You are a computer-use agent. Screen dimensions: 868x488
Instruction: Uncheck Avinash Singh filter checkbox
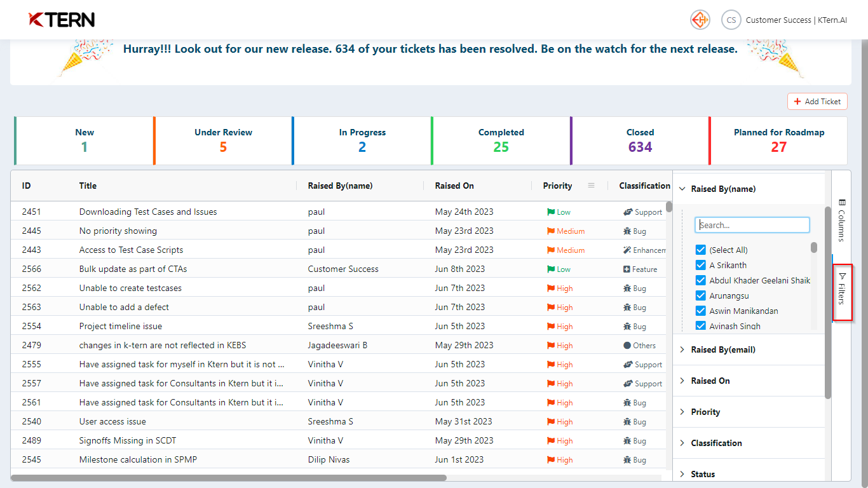(x=701, y=326)
